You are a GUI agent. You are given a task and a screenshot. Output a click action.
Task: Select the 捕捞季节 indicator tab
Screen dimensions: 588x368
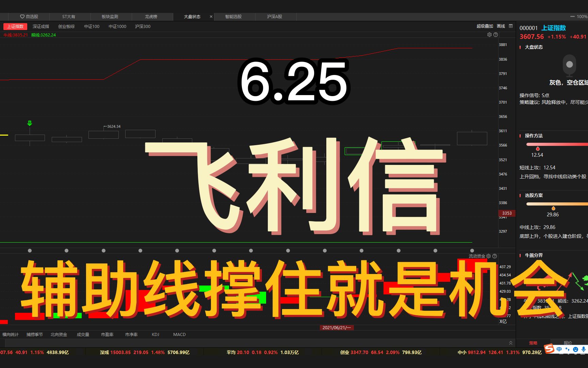point(35,334)
